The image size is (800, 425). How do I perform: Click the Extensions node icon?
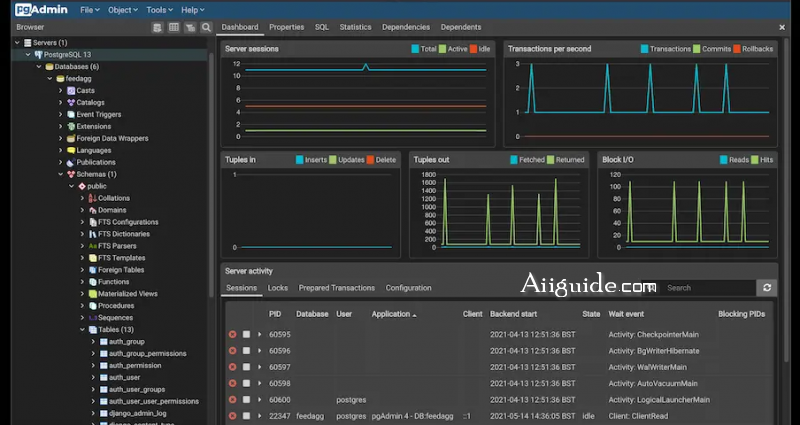(71, 127)
